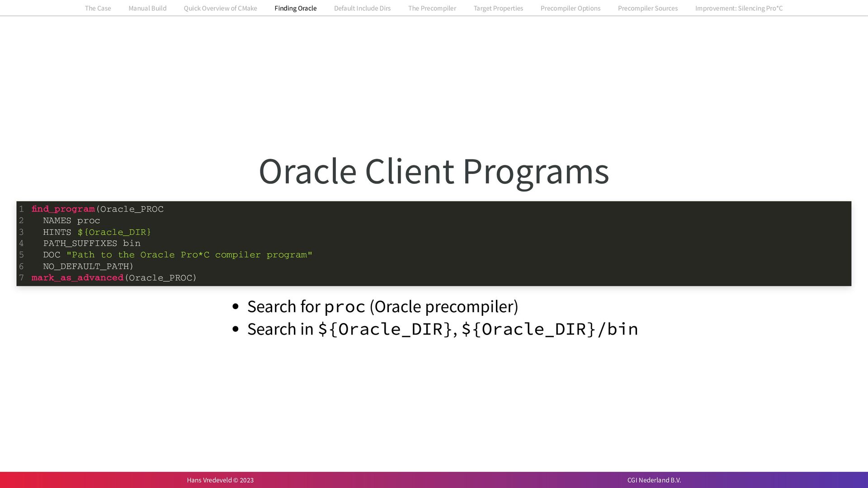Click the DOC string in code
This screenshot has height=488, width=868.
pyautogui.click(x=189, y=255)
